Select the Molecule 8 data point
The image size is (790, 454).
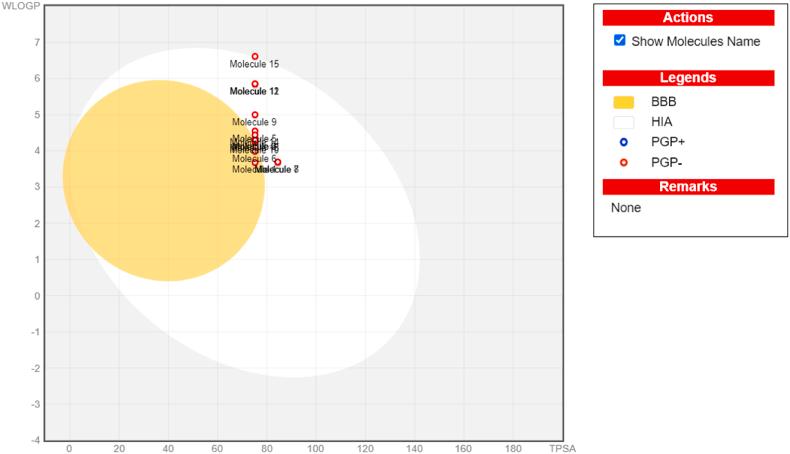[x=278, y=162]
